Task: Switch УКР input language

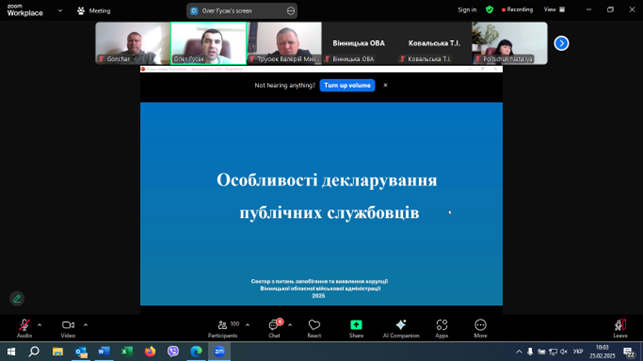Action: (578, 352)
